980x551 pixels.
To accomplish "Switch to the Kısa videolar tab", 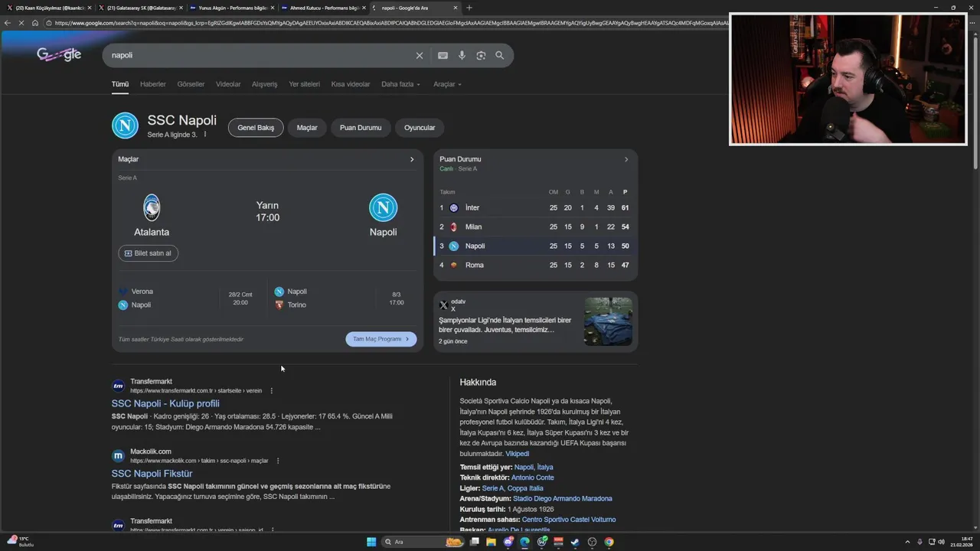I will [x=351, y=84].
